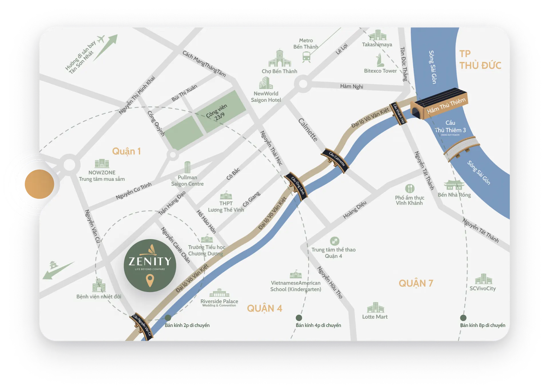Click the Trung tâm thể thao Quận 4 icon

(x=335, y=241)
